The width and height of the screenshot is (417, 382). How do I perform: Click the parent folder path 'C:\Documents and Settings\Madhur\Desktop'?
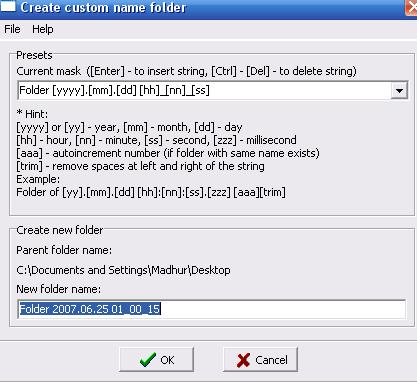click(x=123, y=270)
